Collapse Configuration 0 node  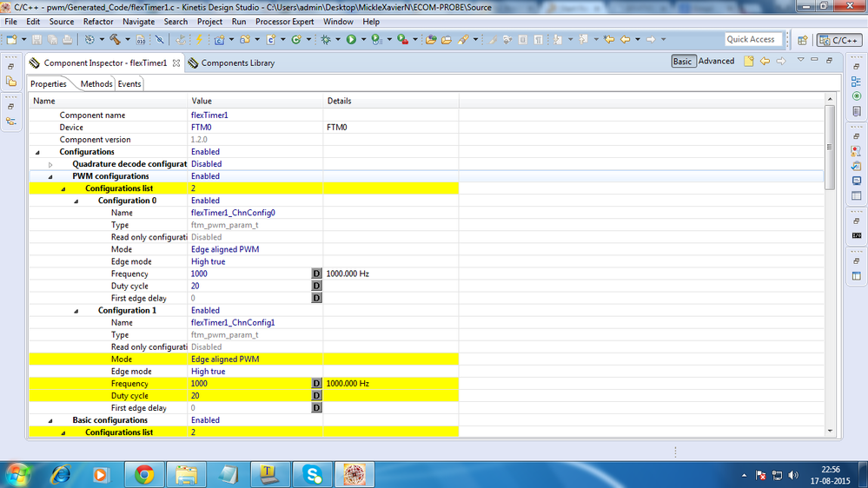coord(76,201)
